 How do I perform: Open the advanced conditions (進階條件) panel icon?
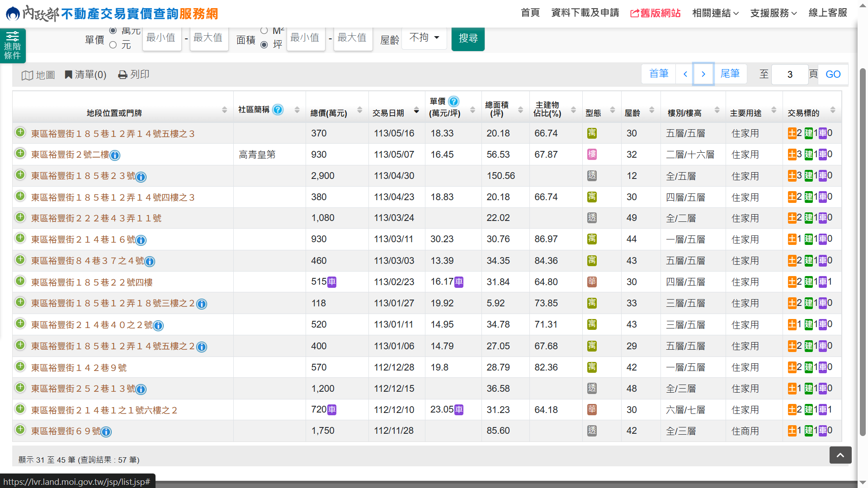tap(13, 45)
